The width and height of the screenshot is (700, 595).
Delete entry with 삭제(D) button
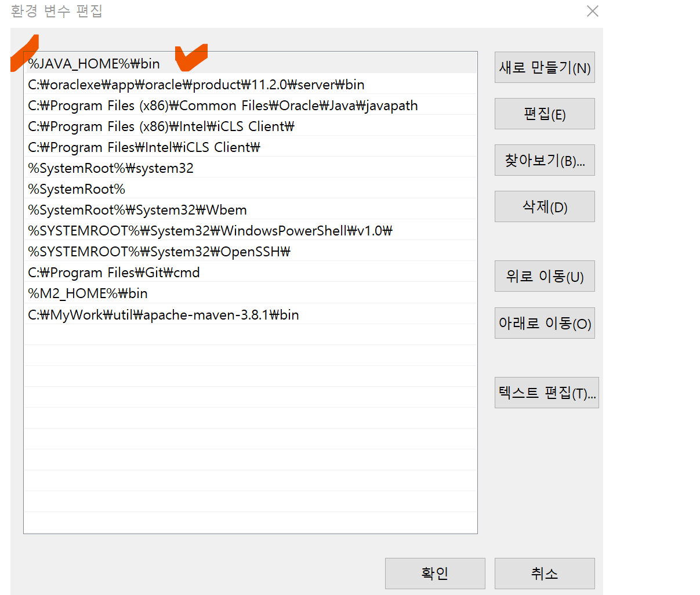click(545, 206)
